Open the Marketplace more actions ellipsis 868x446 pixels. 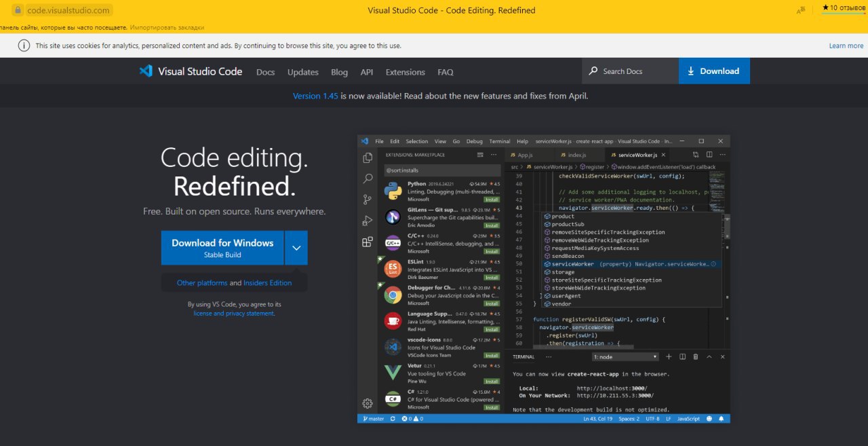pos(494,155)
